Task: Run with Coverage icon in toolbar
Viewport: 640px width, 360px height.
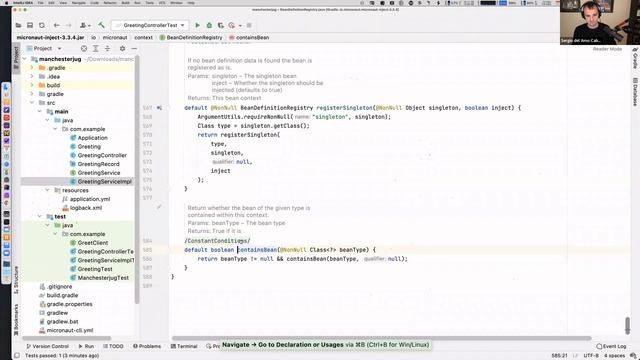Action: 221,25
